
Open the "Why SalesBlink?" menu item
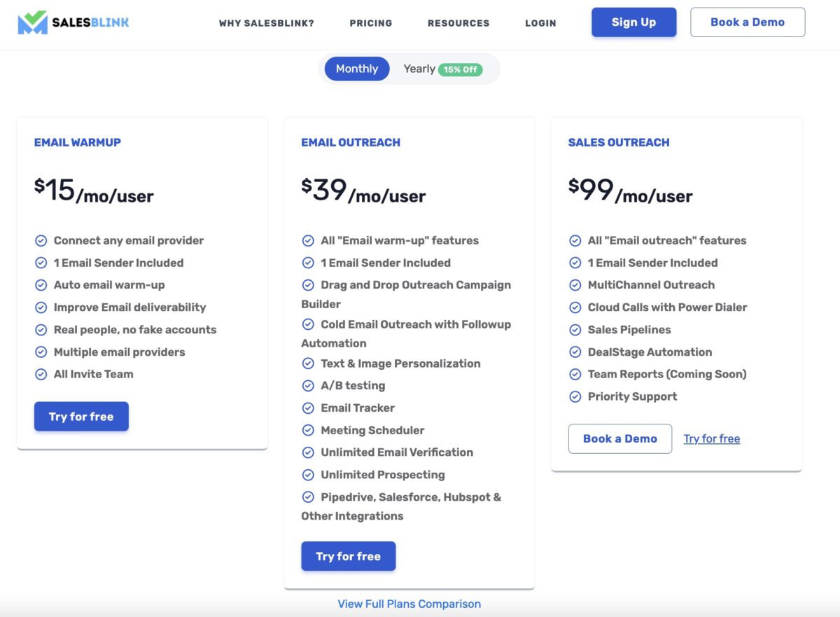266,23
